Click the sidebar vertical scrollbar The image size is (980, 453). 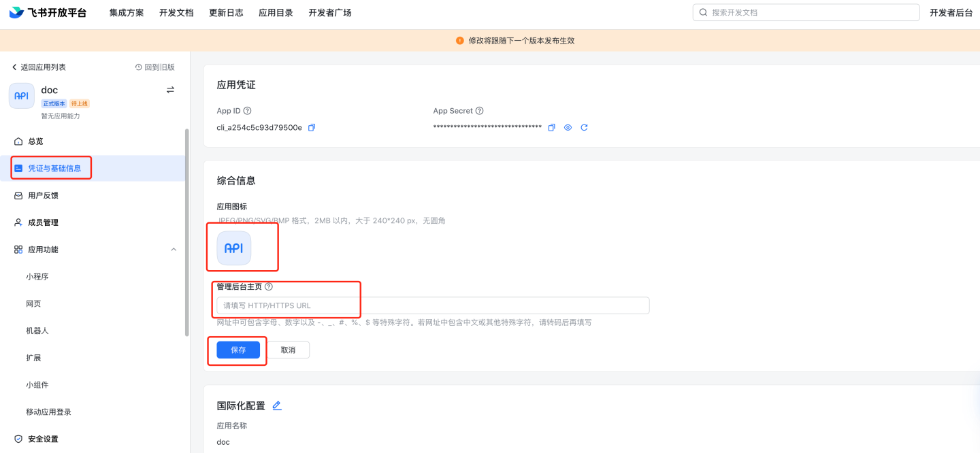[187, 231]
